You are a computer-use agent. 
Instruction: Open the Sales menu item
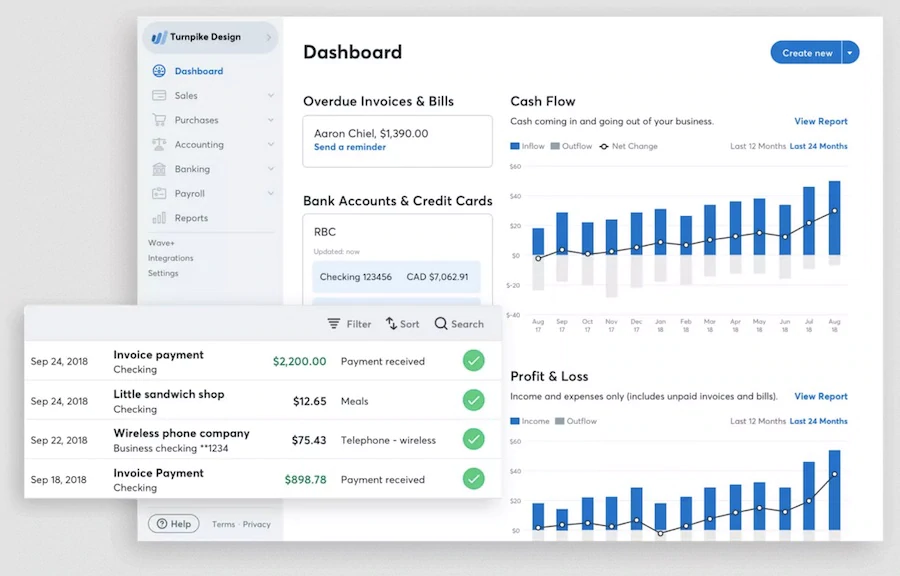coord(186,96)
